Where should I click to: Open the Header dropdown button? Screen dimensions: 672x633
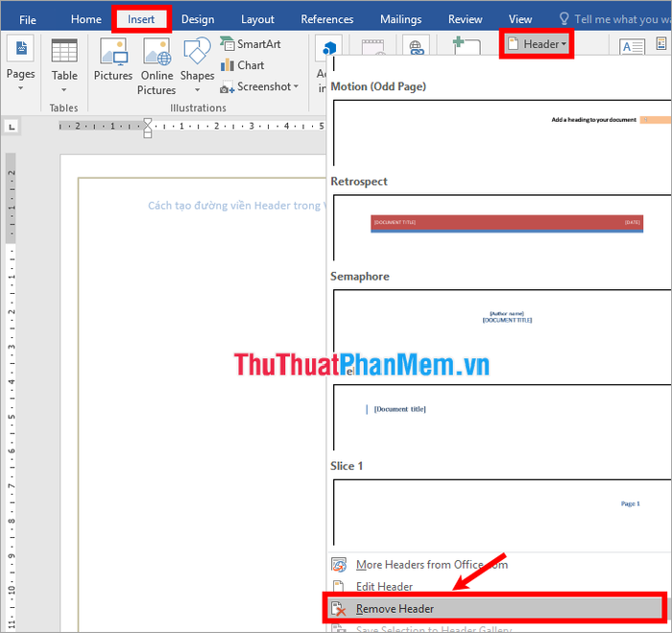[x=536, y=43]
